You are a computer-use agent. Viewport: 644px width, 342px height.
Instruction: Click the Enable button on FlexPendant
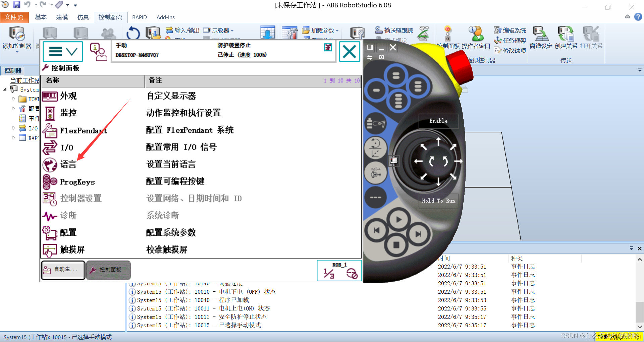438,121
